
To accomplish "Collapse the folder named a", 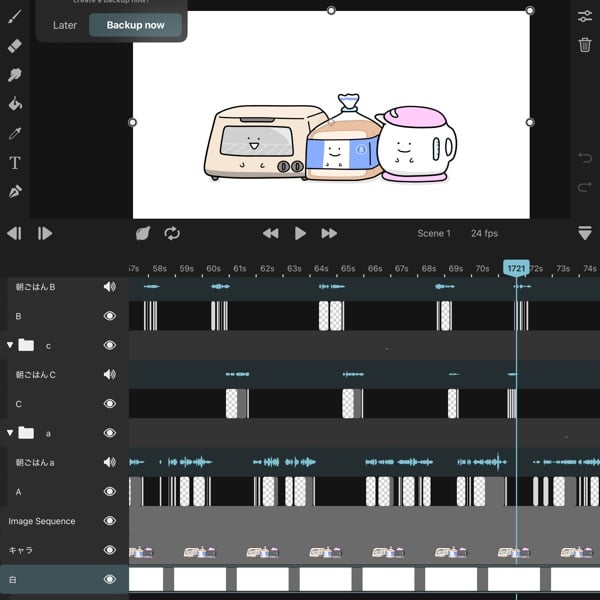I will pos(11,433).
